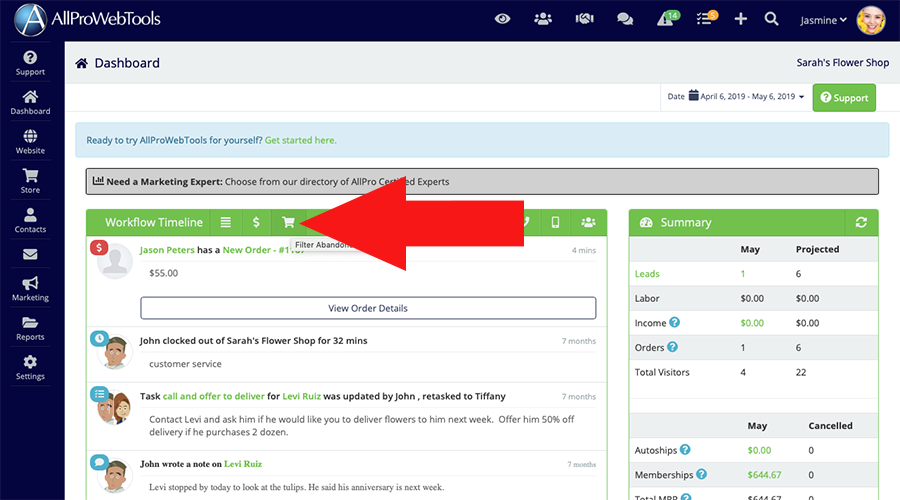
Task: Click the eye visitors icon in top bar
Action: (x=502, y=19)
